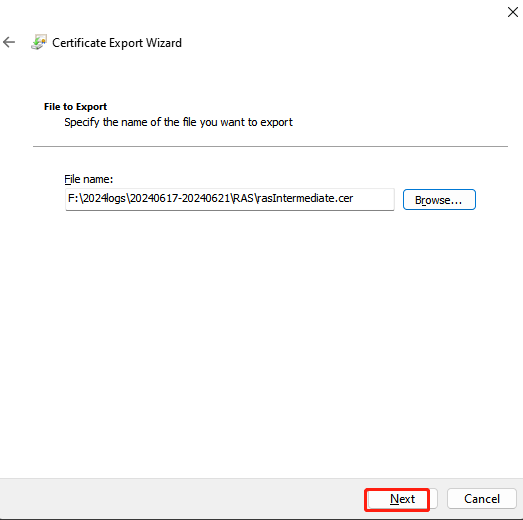The width and height of the screenshot is (523, 520).
Task: Click the gray footer bar left of Next
Action: tap(180, 499)
